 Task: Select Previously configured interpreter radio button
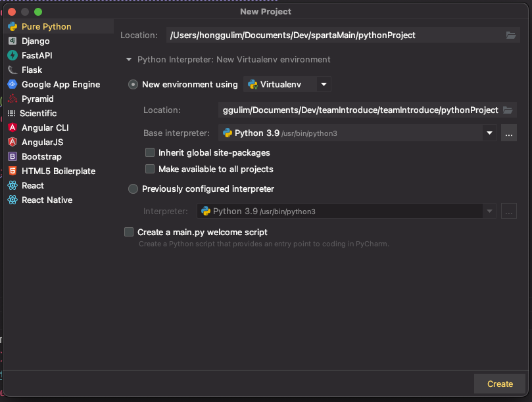pyautogui.click(x=133, y=189)
